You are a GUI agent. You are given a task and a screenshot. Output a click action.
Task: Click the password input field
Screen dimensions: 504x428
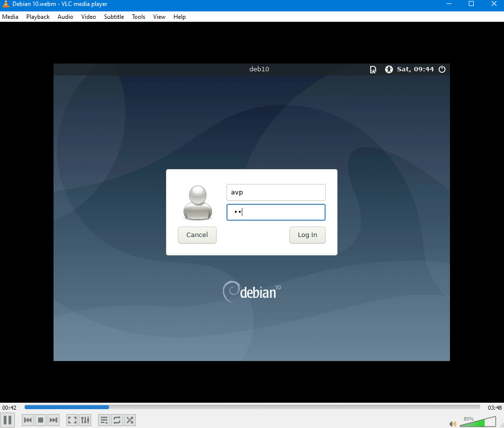point(276,212)
